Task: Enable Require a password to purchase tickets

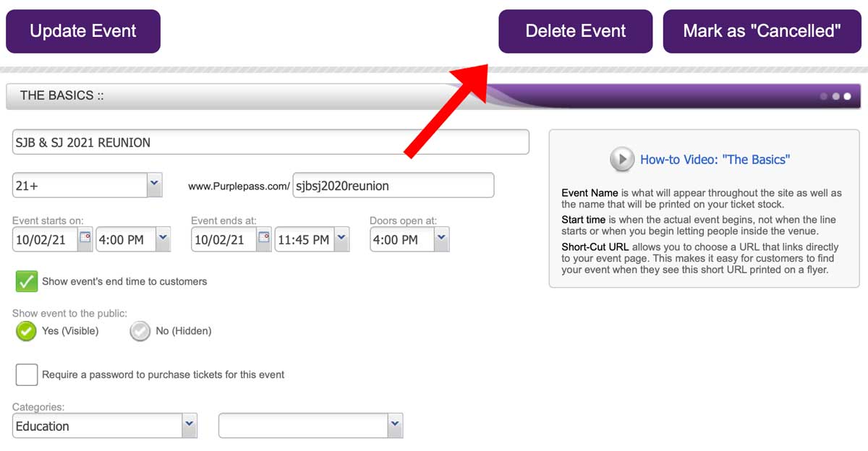Action: tap(27, 374)
